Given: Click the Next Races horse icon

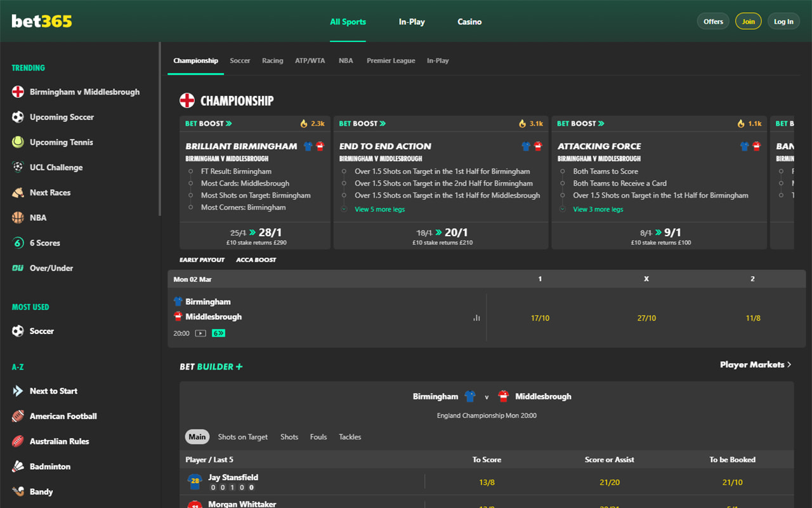Looking at the screenshot, I should pos(18,192).
